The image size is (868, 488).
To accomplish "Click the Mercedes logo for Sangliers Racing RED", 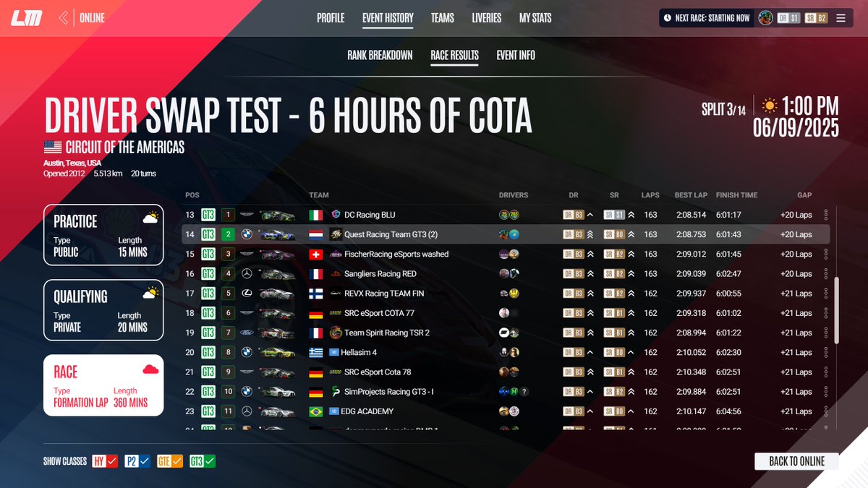I will [x=247, y=274].
